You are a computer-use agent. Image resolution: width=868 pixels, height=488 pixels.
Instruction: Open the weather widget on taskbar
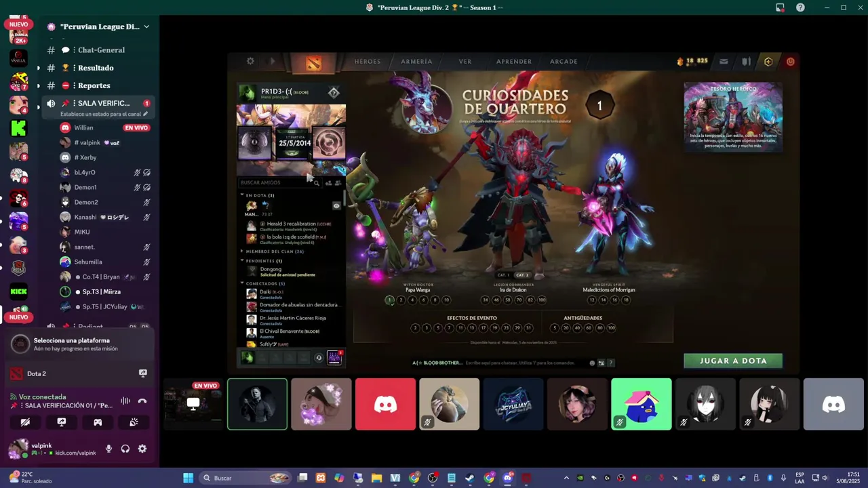31,478
